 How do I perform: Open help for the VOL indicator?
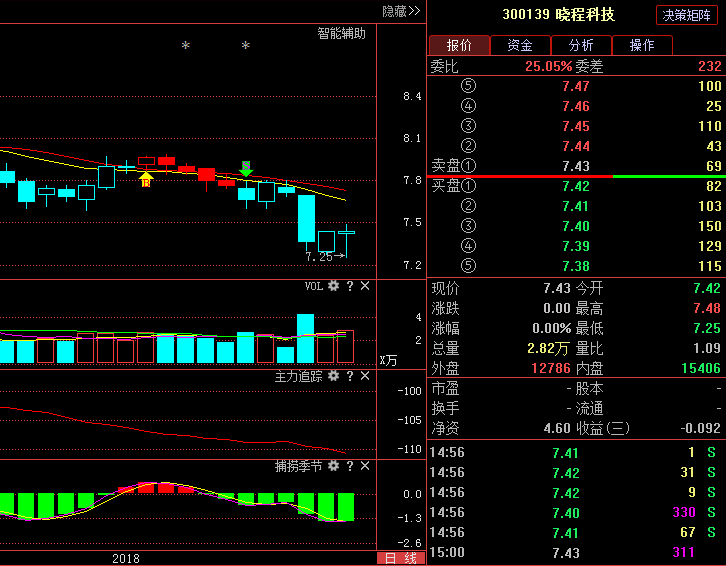click(x=350, y=286)
